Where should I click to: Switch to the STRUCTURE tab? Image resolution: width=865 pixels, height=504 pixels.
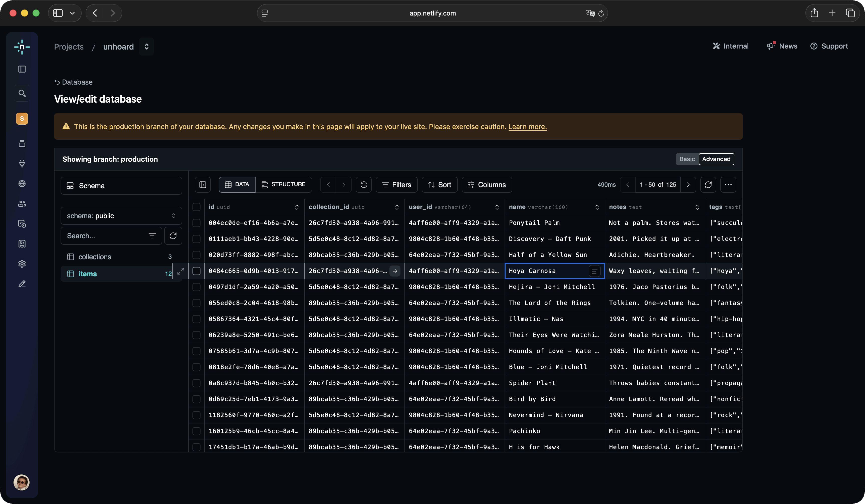pyautogui.click(x=284, y=185)
